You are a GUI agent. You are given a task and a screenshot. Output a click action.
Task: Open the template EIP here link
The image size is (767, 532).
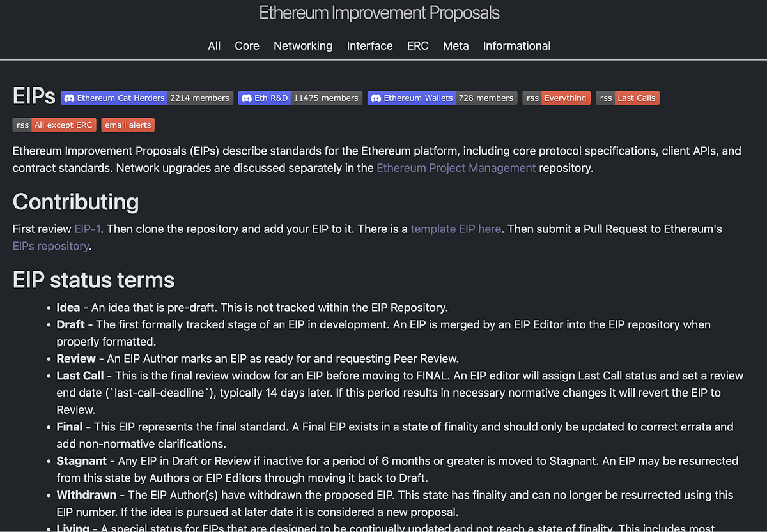456,229
